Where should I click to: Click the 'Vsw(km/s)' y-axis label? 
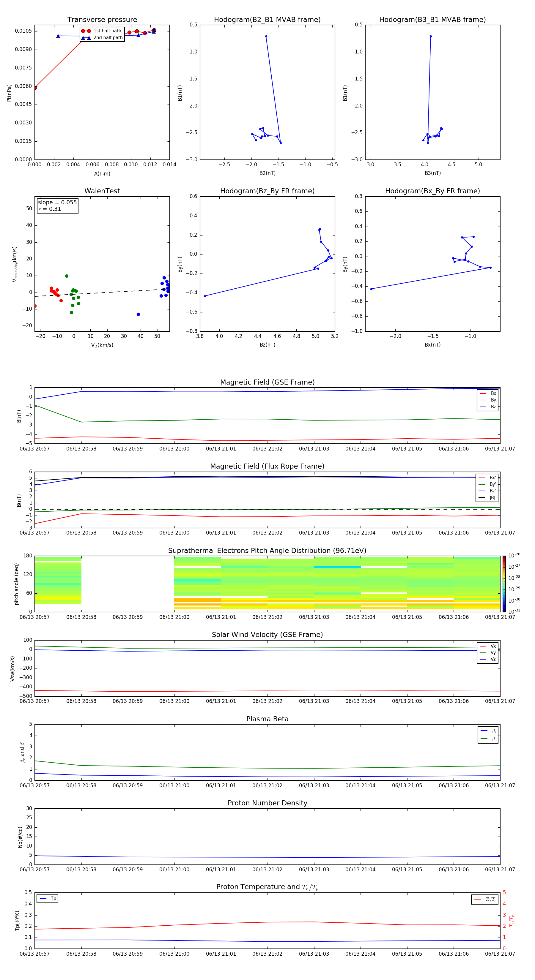[12, 668]
